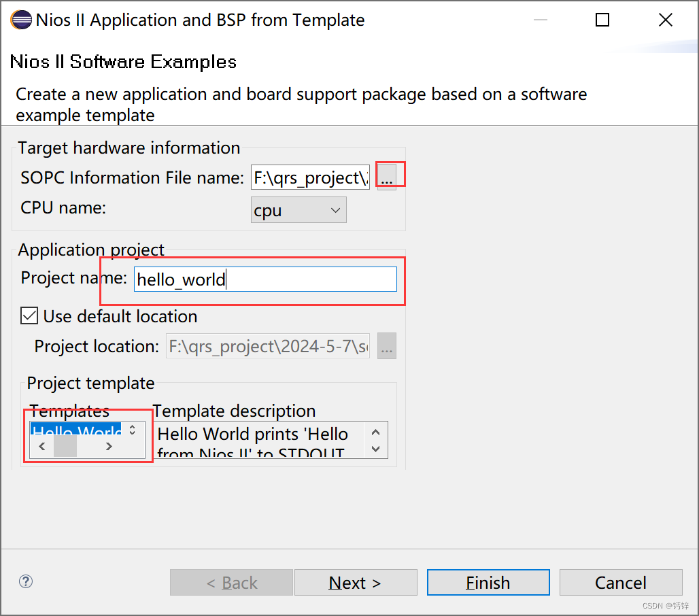Image resolution: width=699 pixels, height=616 pixels.
Task: Select the Hello World template
Action: click(x=75, y=430)
